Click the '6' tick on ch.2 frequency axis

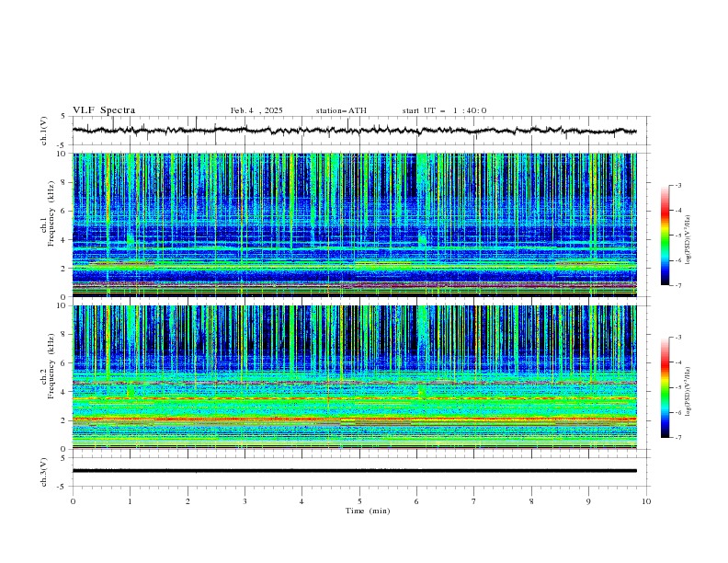click(x=65, y=363)
